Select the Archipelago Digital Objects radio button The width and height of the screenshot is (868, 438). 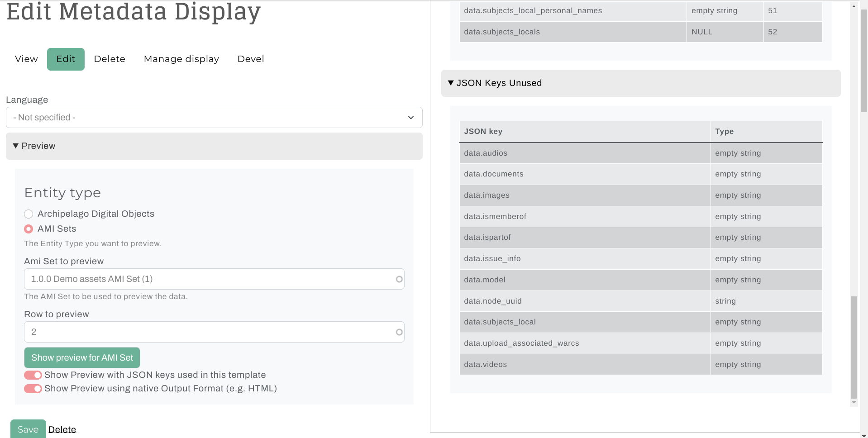click(29, 214)
